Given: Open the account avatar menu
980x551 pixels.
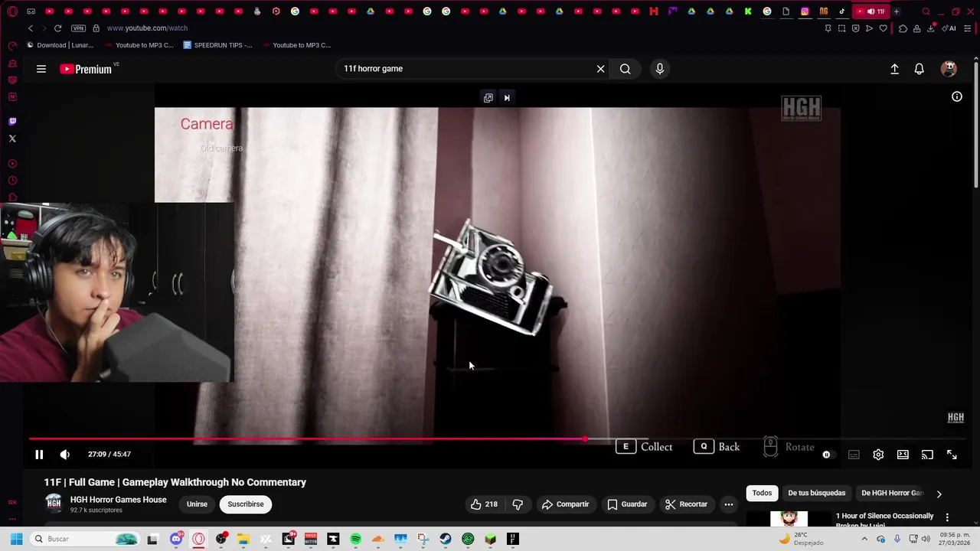Looking at the screenshot, I should (x=949, y=69).
